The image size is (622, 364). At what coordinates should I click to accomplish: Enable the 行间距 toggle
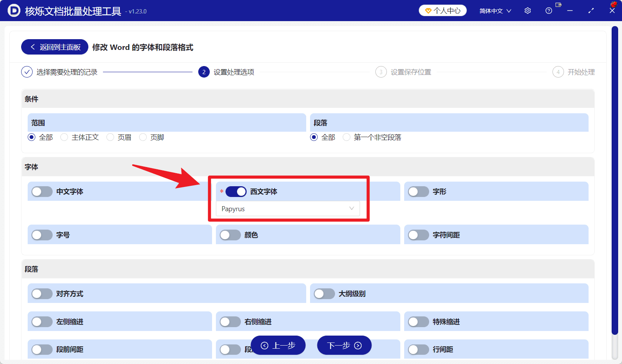[x=418, y=349]
